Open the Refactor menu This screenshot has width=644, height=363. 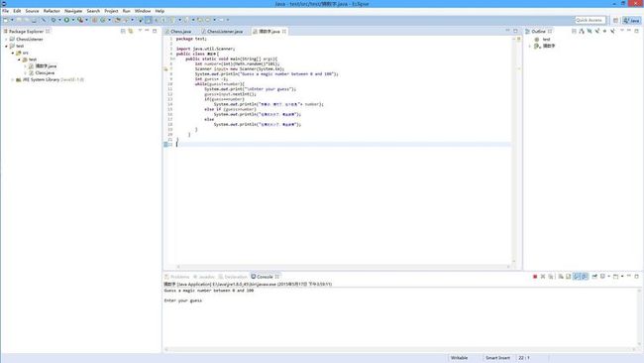tap(52, 11)
